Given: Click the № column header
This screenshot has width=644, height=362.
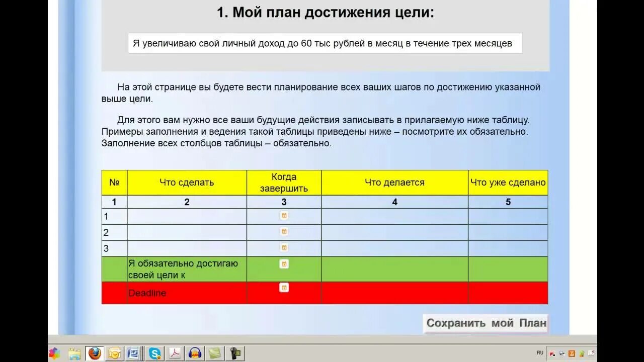Looking at the screenshot, I should point(114,183).
